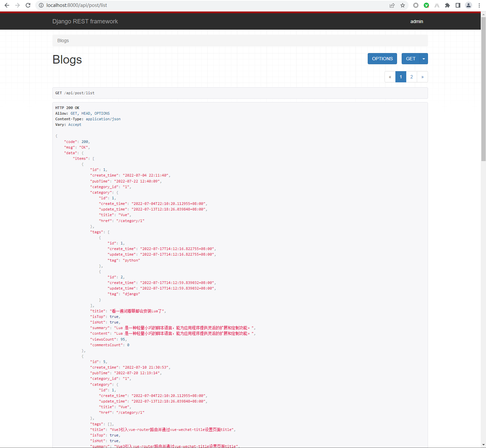Click the localhost URL address field
The width and height of the screenshot is (486, 448).
coord(198,5)
